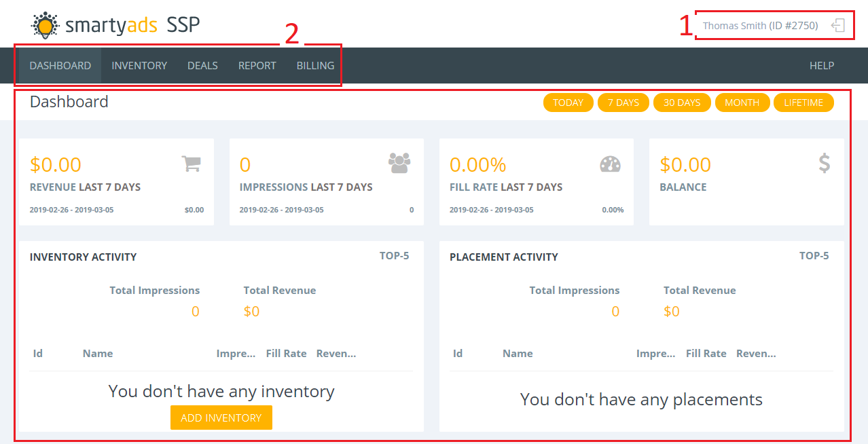Image resolution: width=868 pixels, height=444 pixels.
Task: Select the MONTH range filter
Action: click(x=742, y=102)
